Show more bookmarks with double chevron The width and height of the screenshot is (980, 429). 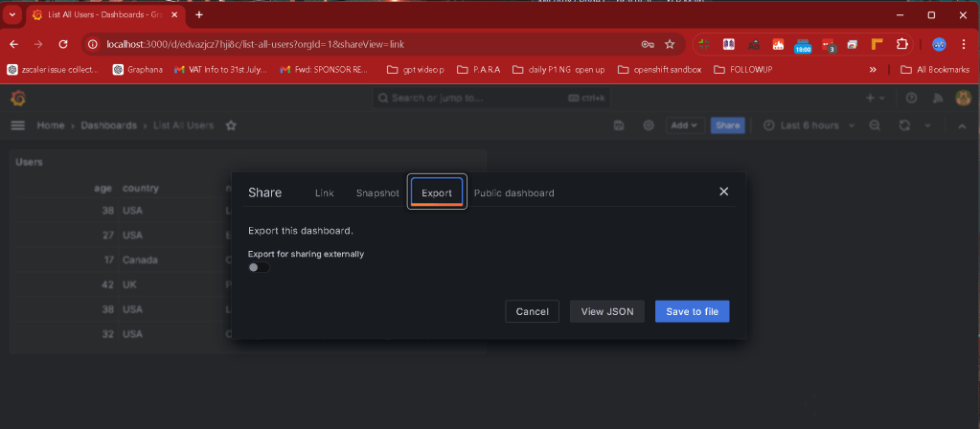point(873,70)
